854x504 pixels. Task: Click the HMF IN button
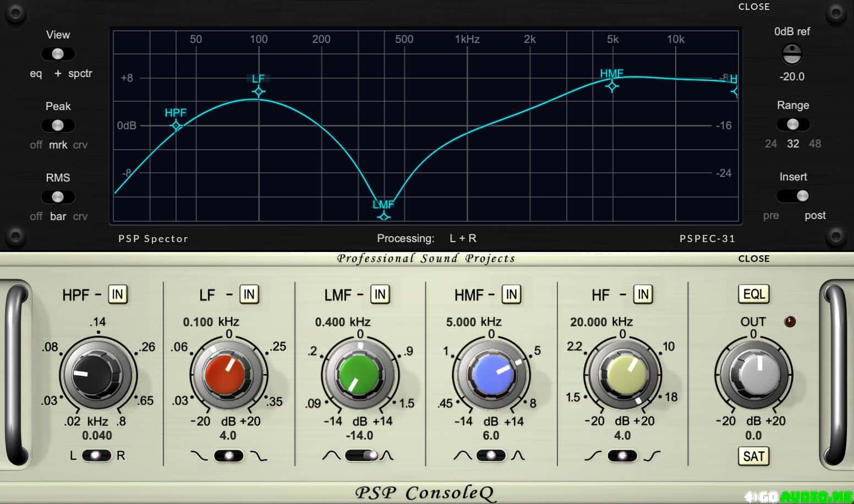pyautogui.click(x=512, y=294)
